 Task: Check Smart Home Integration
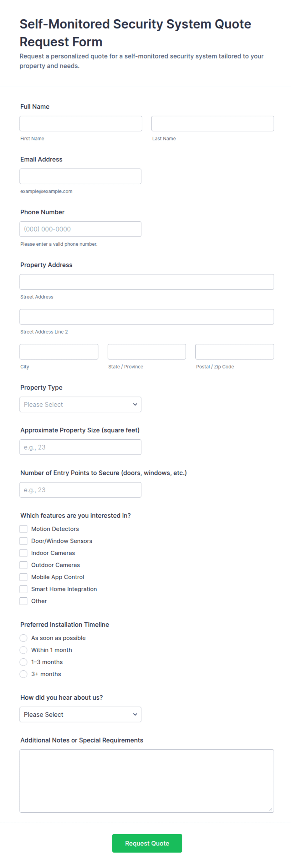[x=23, y=589]
